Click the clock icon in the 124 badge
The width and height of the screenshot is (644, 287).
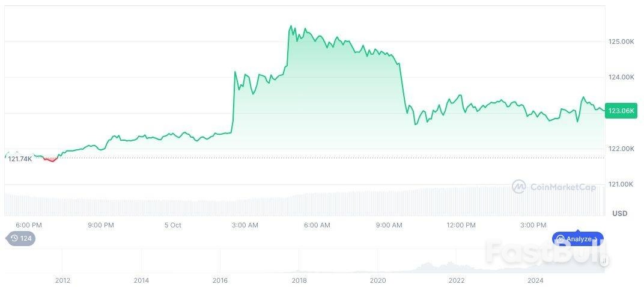coord(14,238)
